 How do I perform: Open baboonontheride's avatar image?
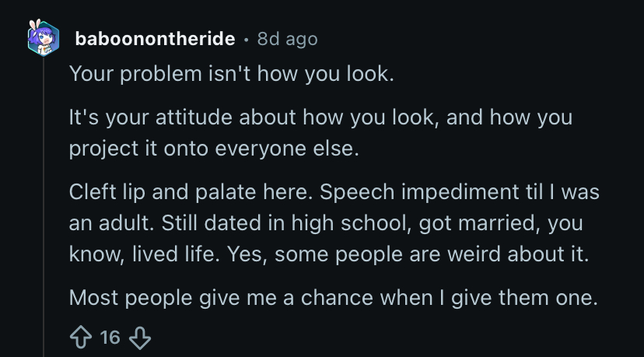pyautogui.click(x=44, y=37)
